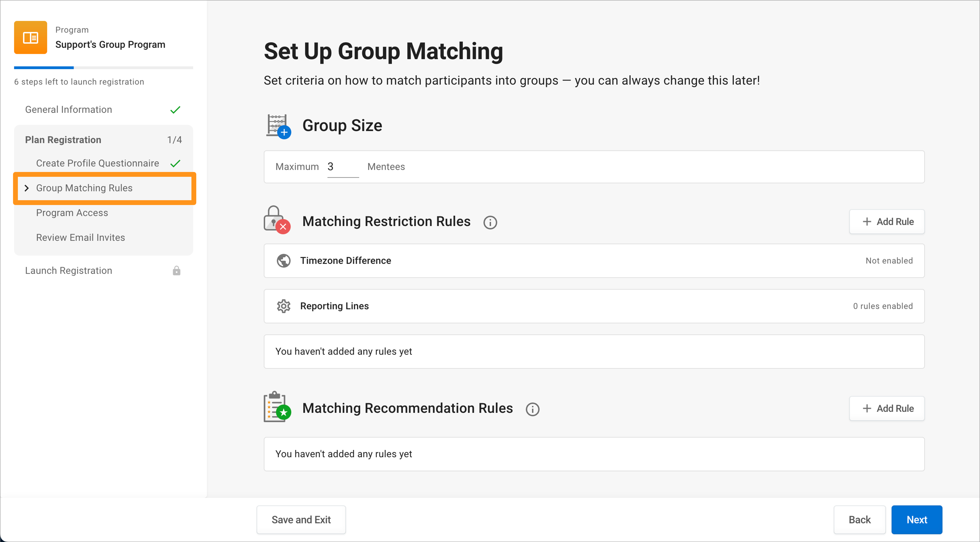Image resolution: width=980 pixels, height=542 pixels.
Task: Click the checkmark next to Create Profile Questionnaire
Action: pos(175,163)
